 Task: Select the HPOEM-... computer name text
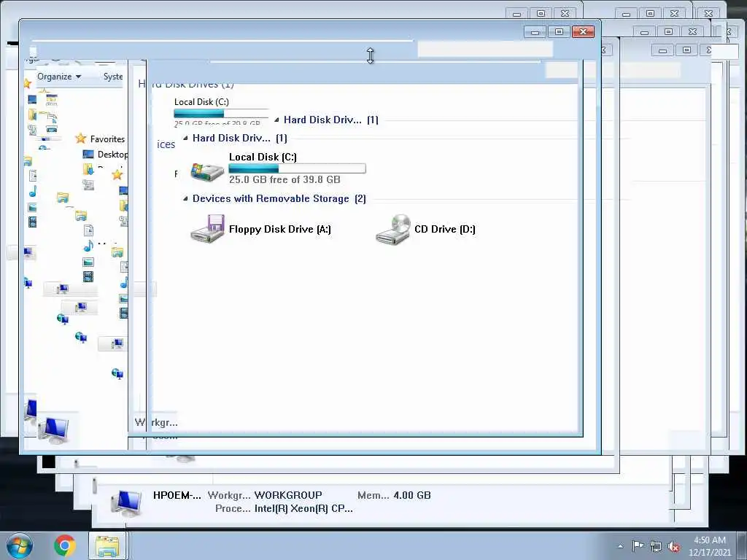[177, 495]
